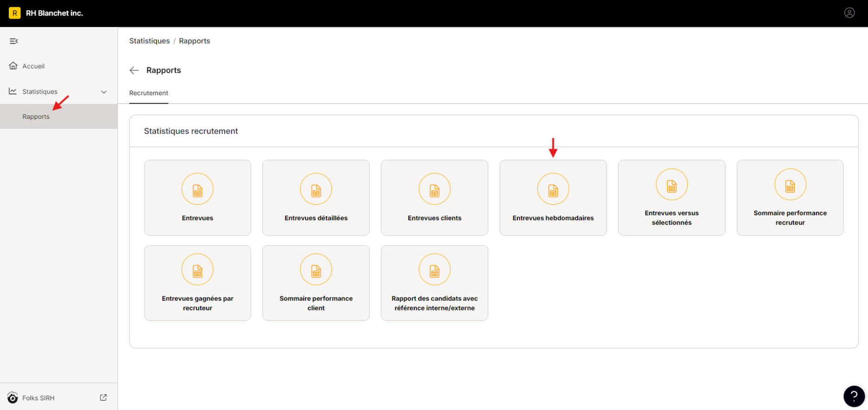
Task: Click the Entrevues versus sélectionnés report icon
Action: [672, 184]
